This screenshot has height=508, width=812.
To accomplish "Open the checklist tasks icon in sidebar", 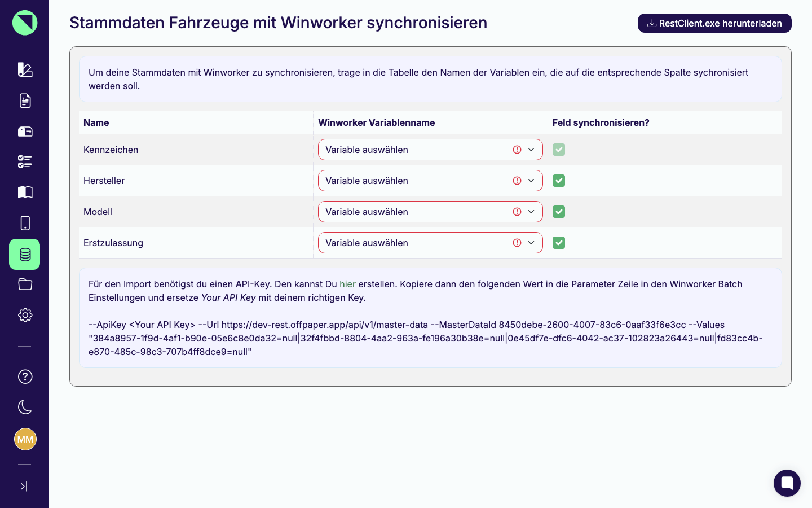I will pos(25,162).
